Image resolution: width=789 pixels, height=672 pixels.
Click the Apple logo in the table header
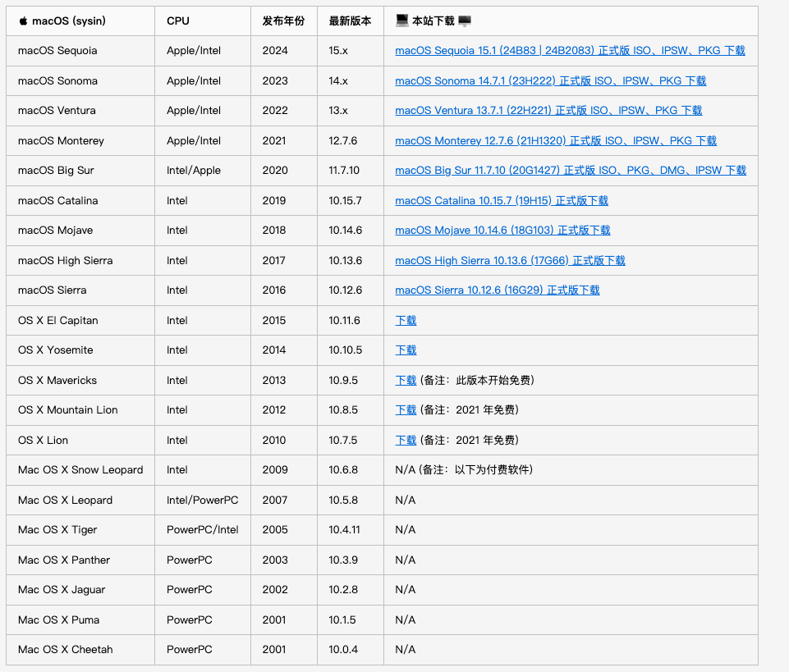tap(23, 21)
